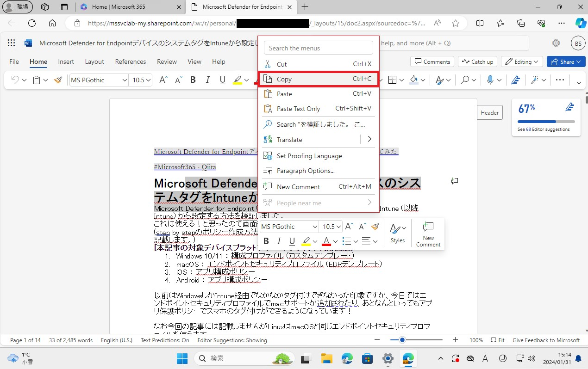The height and width of the screenshot is (369, 588).
Task: Toggle Italic in the floating mini toolbar
Action: click(279, 241)
